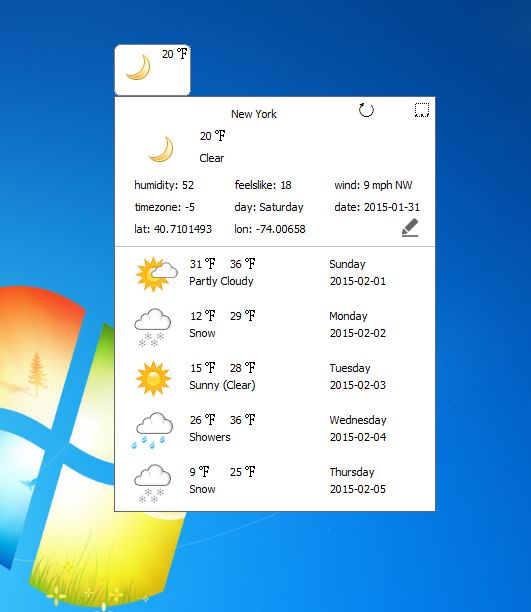Click Sunday's high temperature 36 °F
This screenshot has width=531, height=612.
(242, 264)
